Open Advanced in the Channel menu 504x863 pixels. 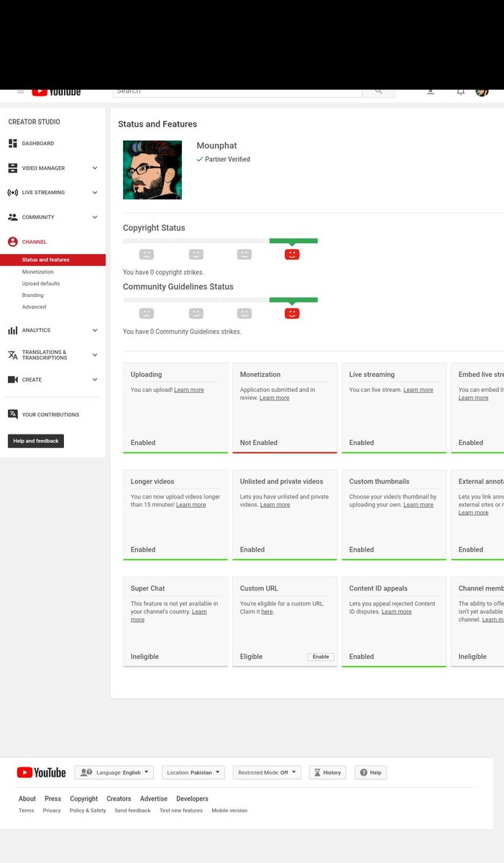pos(34,307)
